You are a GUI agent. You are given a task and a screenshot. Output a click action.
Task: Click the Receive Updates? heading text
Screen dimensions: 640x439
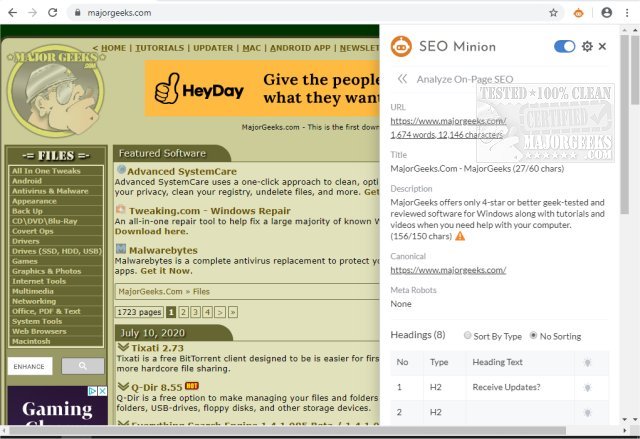pos(506,387)
